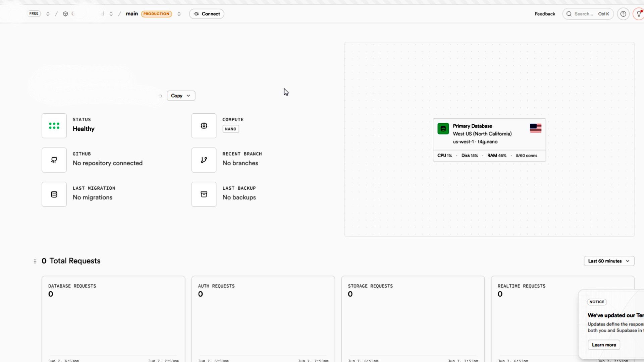Click the No migrations text
Image resolution: width=644 pixels, height=362 pixels.
pos(93,197)
